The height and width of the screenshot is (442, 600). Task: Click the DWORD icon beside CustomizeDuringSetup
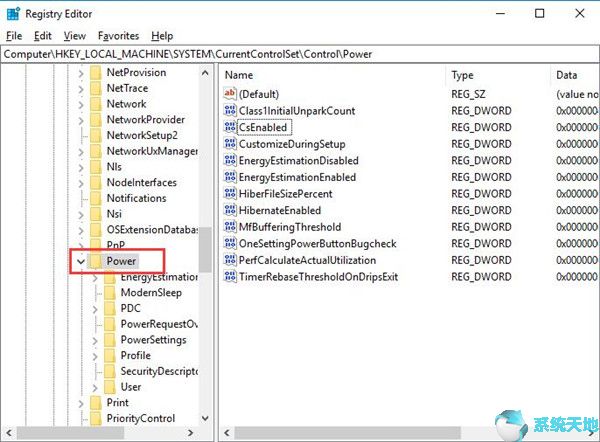tap(230, 144)
